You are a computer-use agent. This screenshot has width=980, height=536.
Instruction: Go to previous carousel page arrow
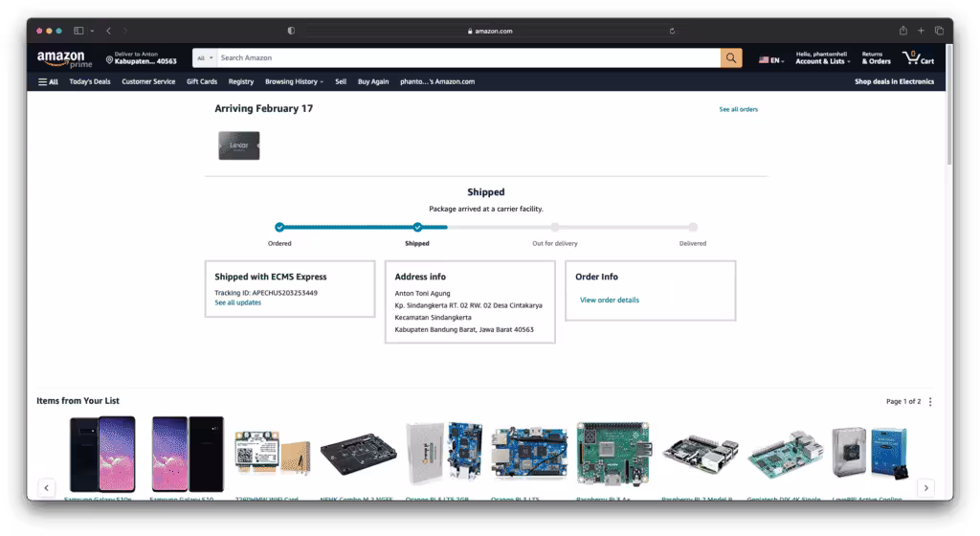click(x=46, y=488)
